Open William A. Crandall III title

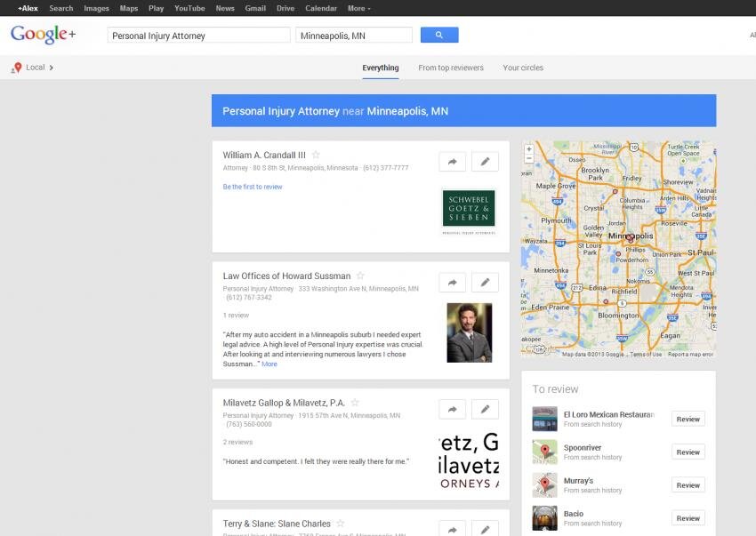[264, 156]
